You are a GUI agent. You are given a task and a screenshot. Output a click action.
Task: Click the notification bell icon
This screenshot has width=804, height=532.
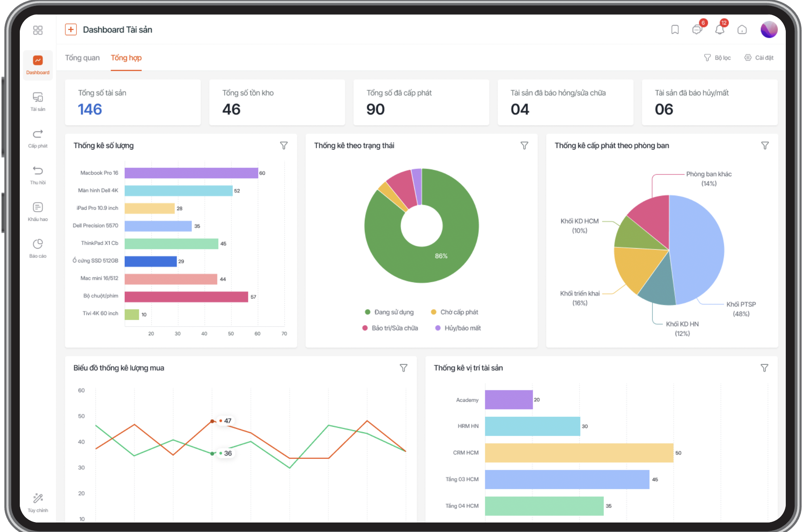click(x=720, y=30)
